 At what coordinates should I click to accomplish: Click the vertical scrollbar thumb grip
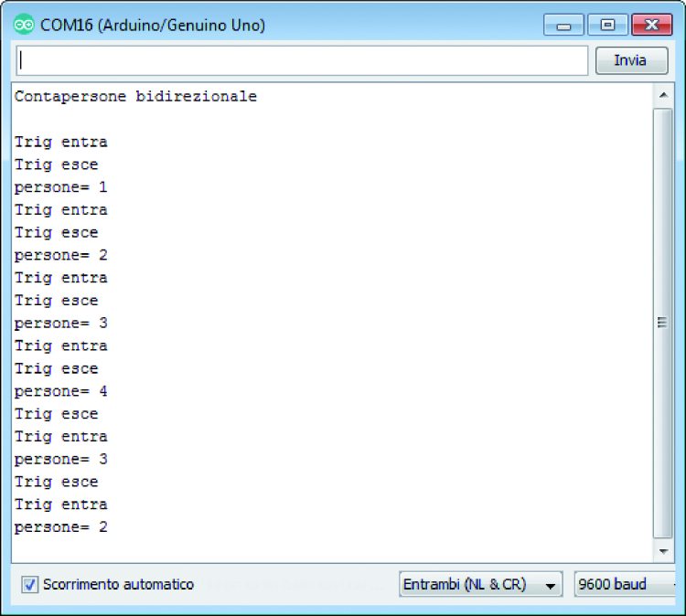point(662,323)
